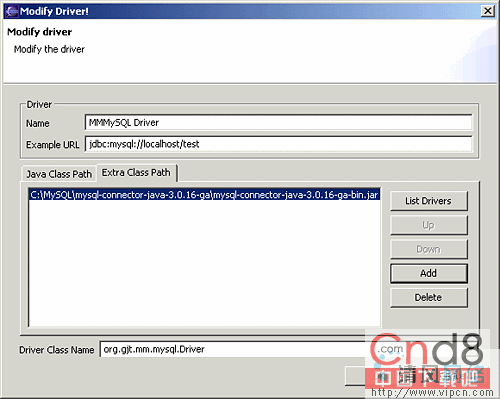Switch to the Java Class Path tab
This screenshot has width=500, height=399.
pyautogui.click(x=59, y=174)
